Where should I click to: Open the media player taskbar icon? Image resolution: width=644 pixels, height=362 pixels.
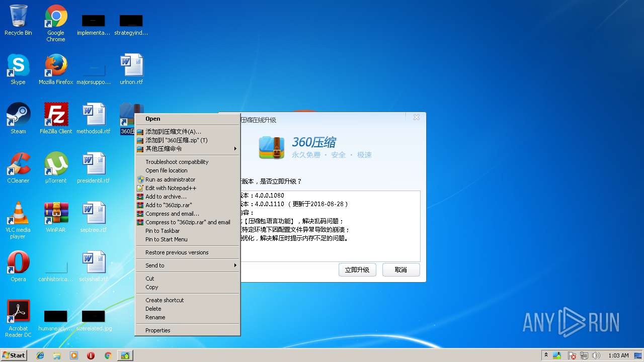pos(74,355)
